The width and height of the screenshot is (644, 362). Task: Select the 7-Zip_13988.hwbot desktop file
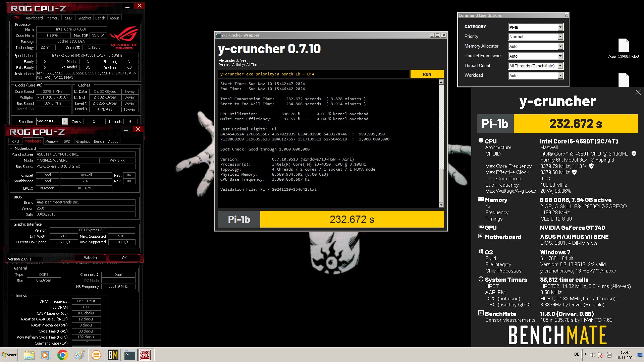point(624,49)
